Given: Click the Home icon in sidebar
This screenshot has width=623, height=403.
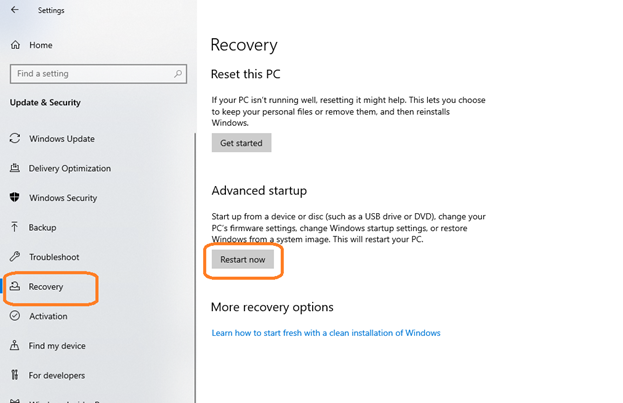Looking at the screenshot, I should coord(15,45).
